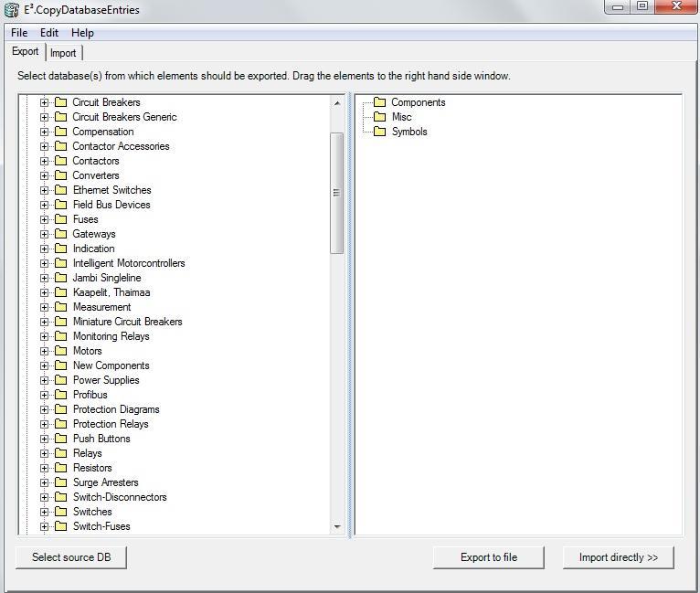
Task: Click the Gateways folder icon
Action: click(x=60, y=234)
